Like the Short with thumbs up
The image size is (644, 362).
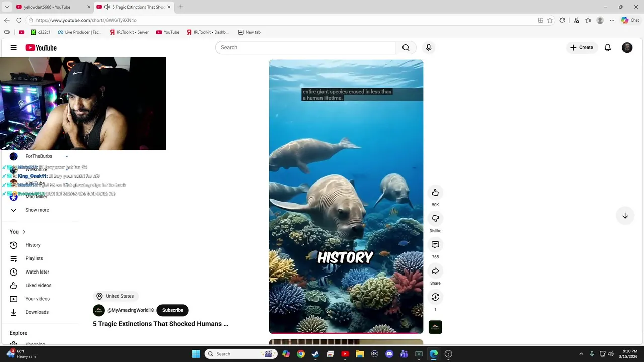[435, 193]
